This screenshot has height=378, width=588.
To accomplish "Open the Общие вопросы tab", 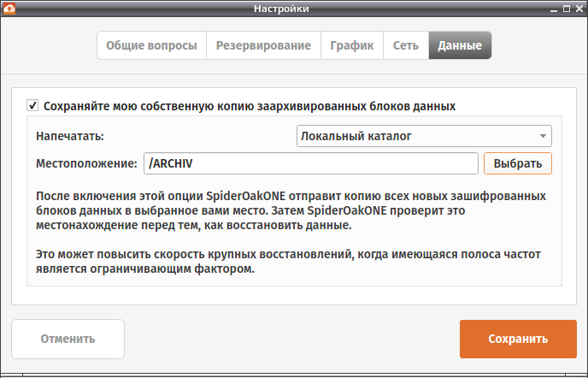I will coord(151,45).
